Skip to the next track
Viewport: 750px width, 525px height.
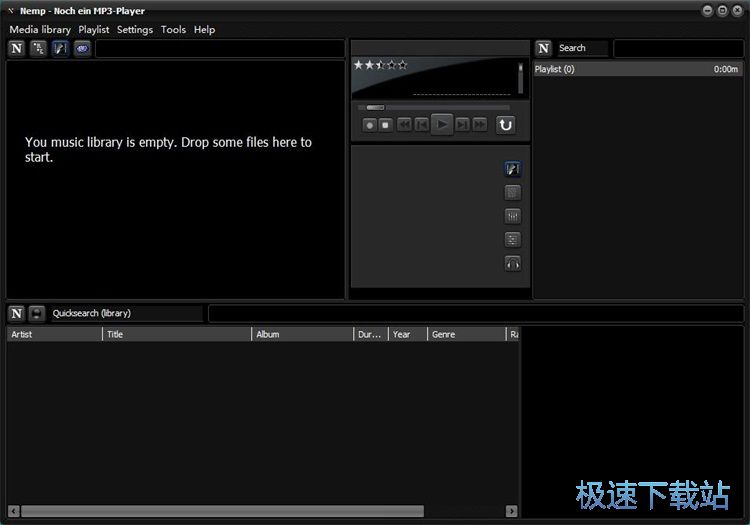tap(463, 125)
